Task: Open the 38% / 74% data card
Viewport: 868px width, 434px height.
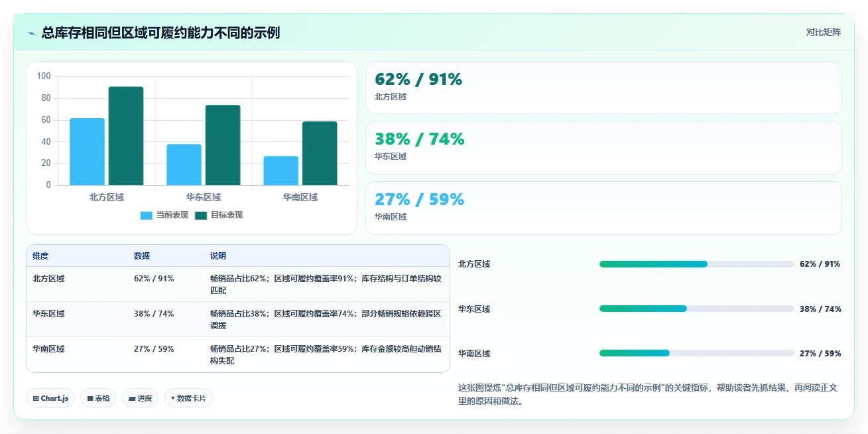Action: [603, 147]
